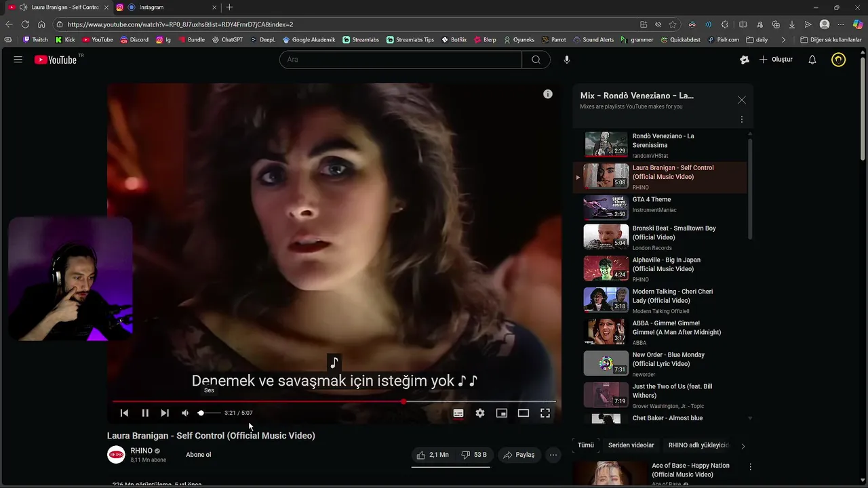Play New Order - Blue Monday
The height and width of the screenshot is (488, 868).
click(x=660, y=363)
